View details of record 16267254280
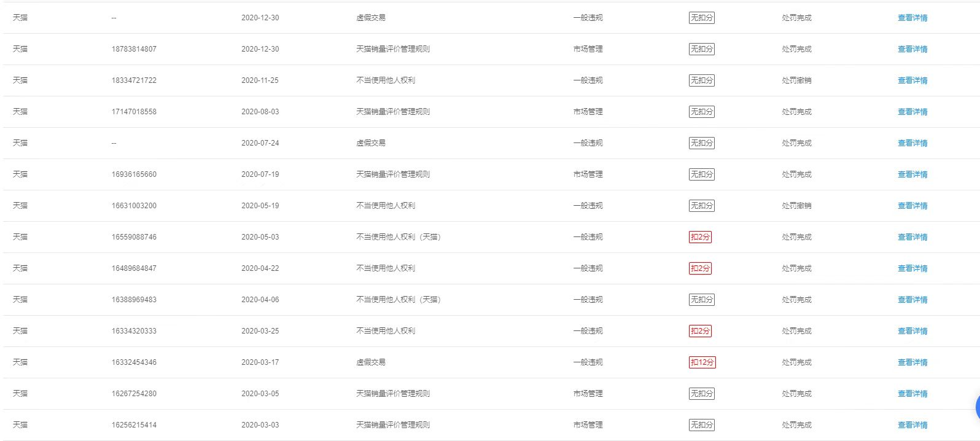 [912, 394]
